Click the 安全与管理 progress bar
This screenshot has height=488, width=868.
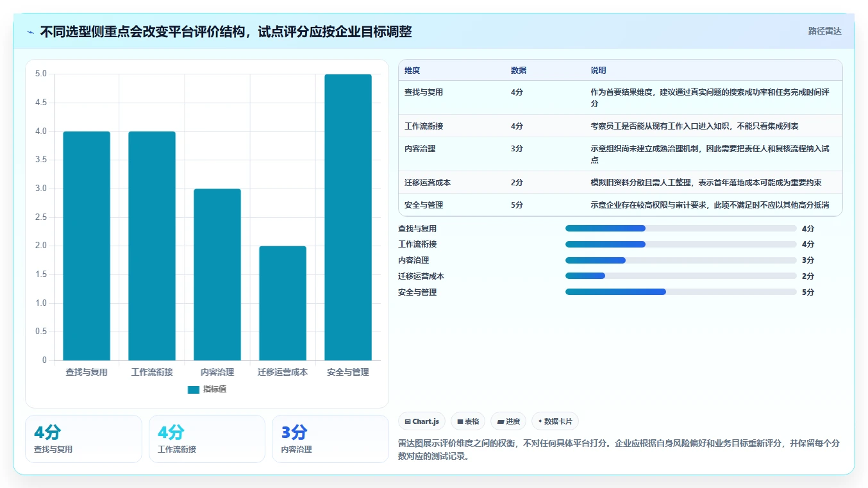pos(681,292)
